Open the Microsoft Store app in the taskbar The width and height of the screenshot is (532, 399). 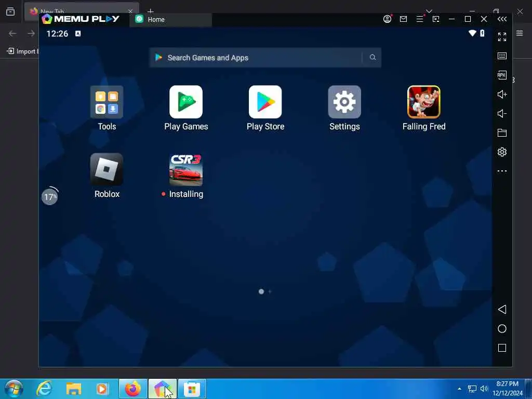(x=192, y=389)
